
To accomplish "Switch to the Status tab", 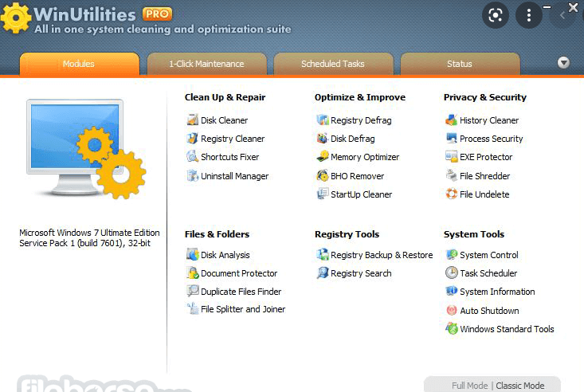I will click(460, 64).
